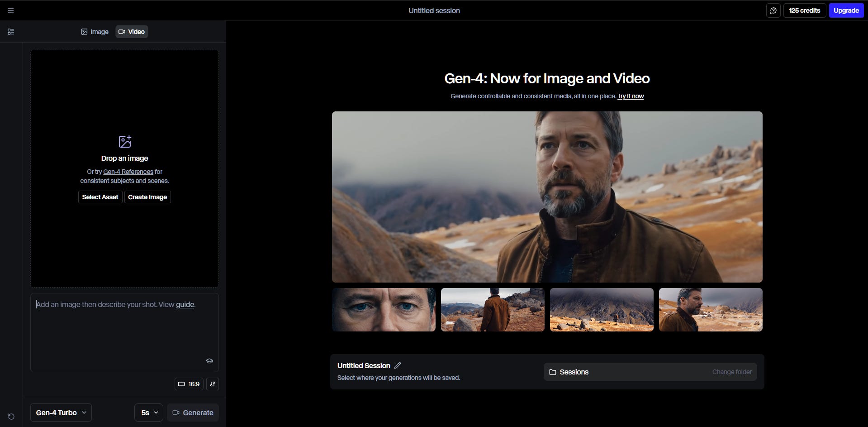The height and width of the screenshot is (427, 868).
Task: Select the eyes close-up thumbnail
Action: point(384,310)
